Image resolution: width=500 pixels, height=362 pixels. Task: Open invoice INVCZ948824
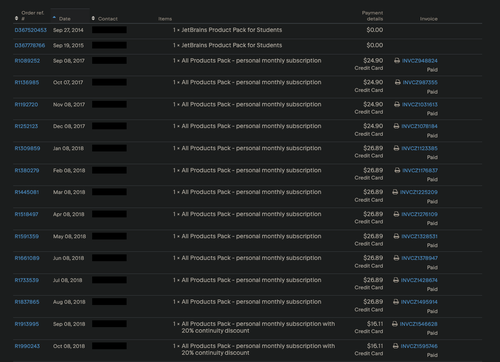(x=420, y=61)
